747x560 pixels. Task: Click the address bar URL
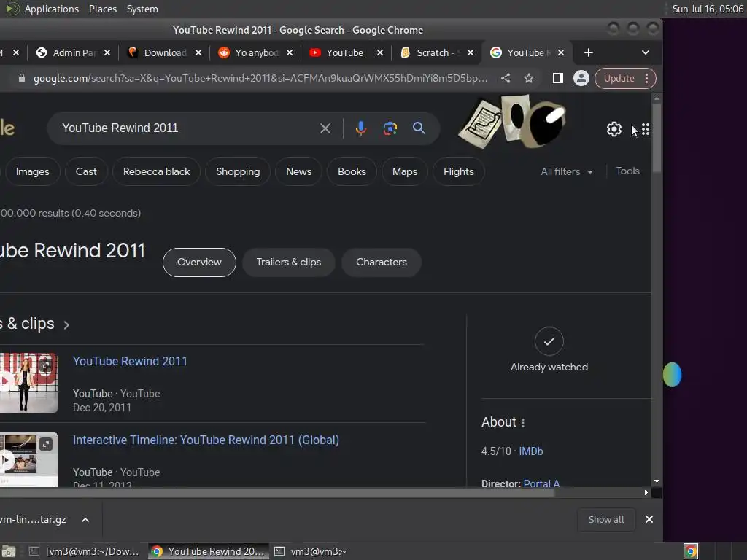point(260,79)
